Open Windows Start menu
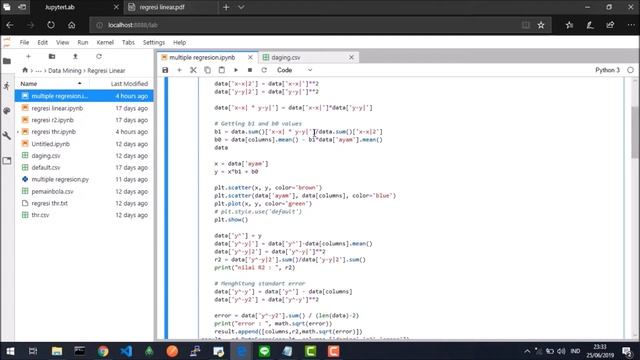The height and width of the screenshot is (360, 640). point(10,351)
